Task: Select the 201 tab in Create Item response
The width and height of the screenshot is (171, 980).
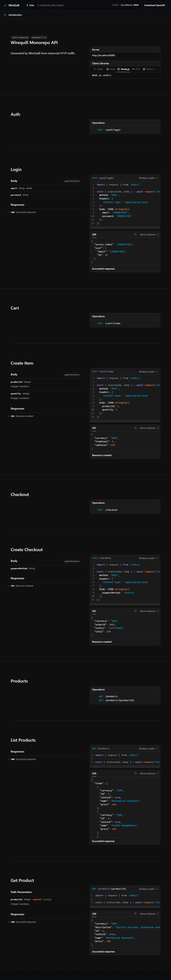Action: (94, 428)
